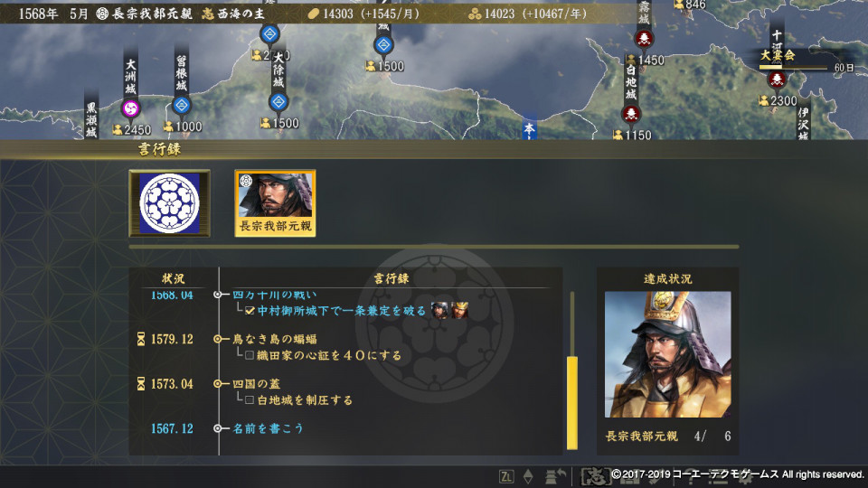Click the blue castle marker at 大除城
This screenshot has width=868, height=488.
[278, 102]
